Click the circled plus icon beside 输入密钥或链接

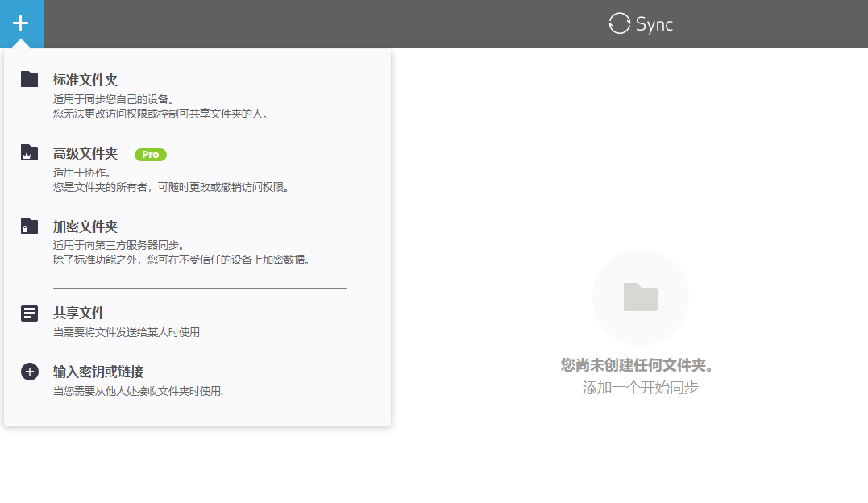pos(29,372)
